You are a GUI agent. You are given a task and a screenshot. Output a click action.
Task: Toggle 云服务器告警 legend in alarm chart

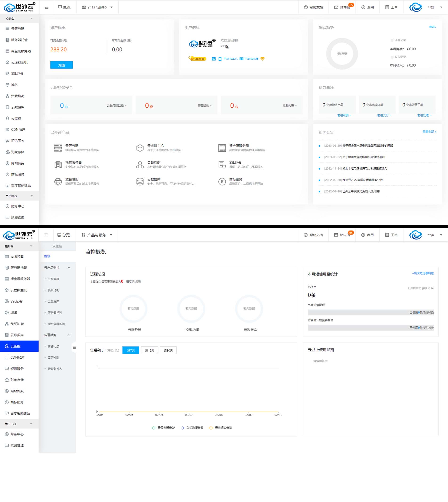tap(163, 428)
